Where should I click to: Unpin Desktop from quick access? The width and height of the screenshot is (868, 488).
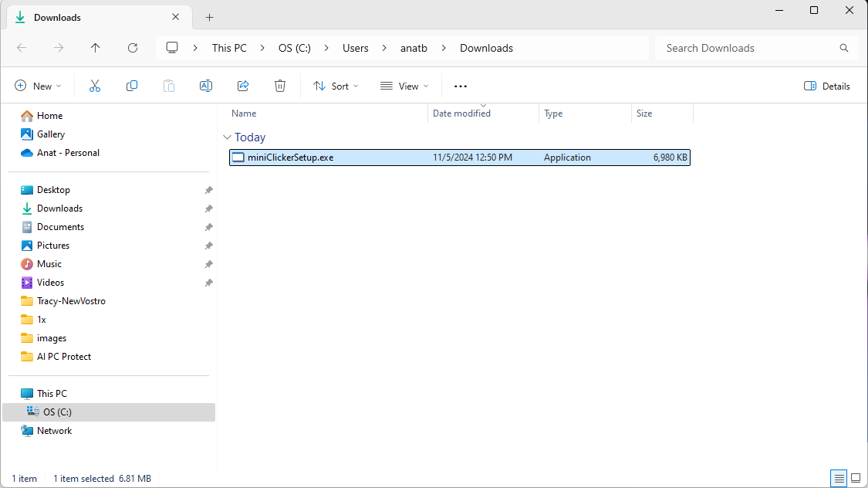[x=208, y=190]
